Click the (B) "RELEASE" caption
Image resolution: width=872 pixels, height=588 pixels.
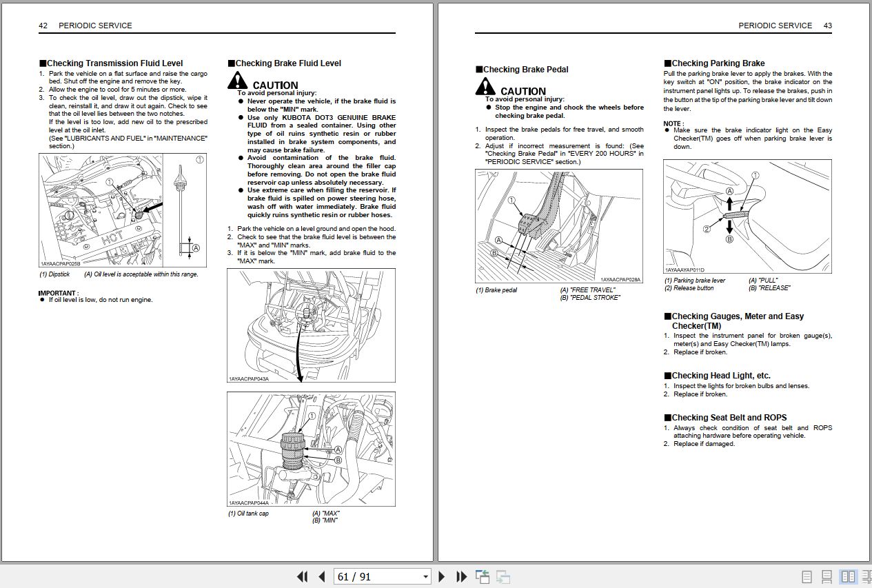point(769,288)
